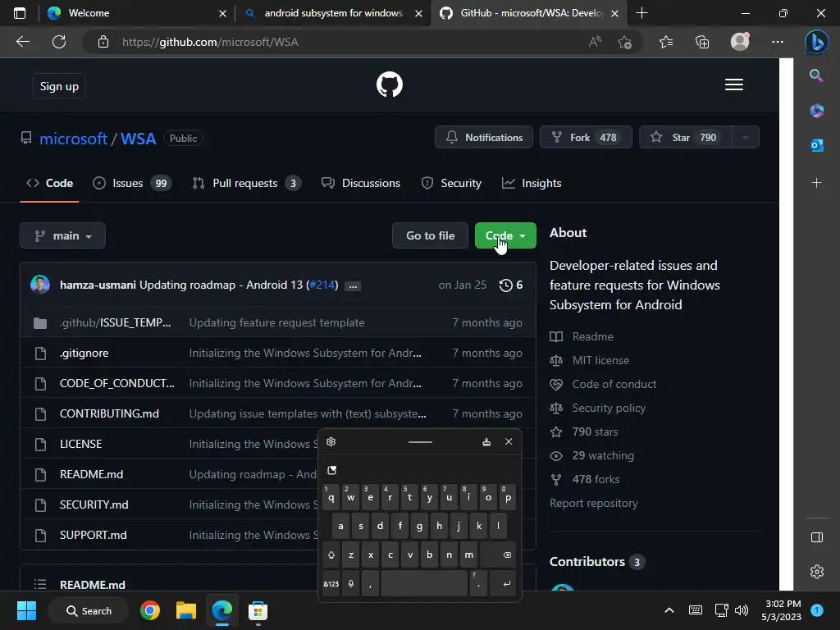Open the Favorites list icon
Image resolution: width=840 pixels, height=630 pixels.
click(666, 42)
